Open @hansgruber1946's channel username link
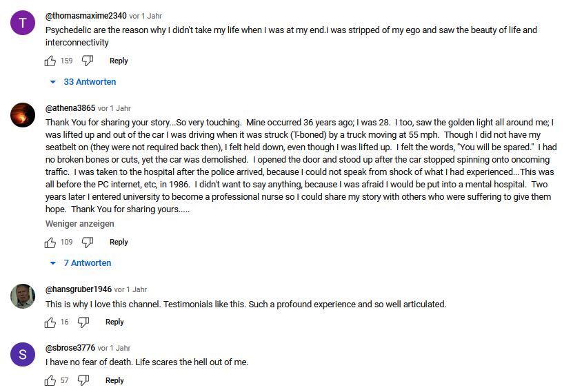Image resolution: width=573 pixels, height=392 pixels. coord(78,289)
